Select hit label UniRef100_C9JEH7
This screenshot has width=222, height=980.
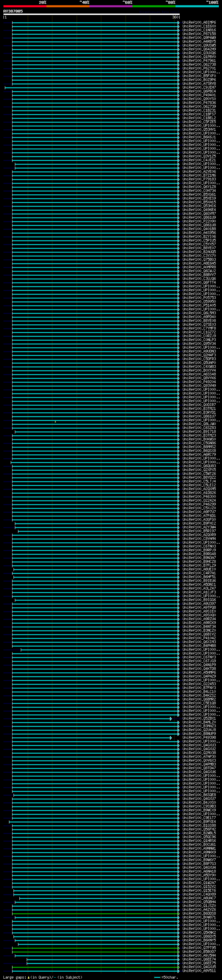point(199,88)
